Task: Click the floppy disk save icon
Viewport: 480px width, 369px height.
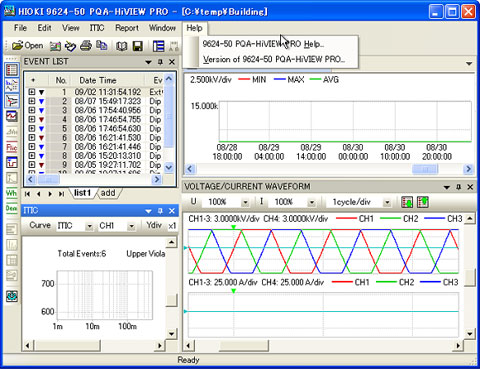Action: tap(138, 46)
